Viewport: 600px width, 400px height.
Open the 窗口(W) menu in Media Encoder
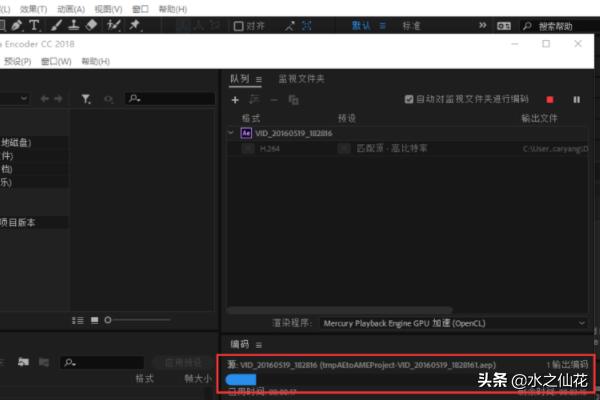[56, 62]
